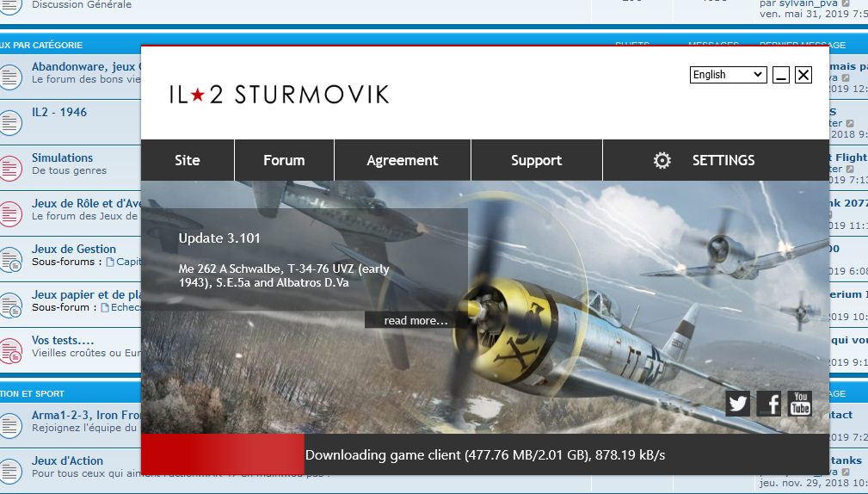868x494 pixels.
Task: Open the Arma1-2-3 forum link
Action: [x=86, y=415]
